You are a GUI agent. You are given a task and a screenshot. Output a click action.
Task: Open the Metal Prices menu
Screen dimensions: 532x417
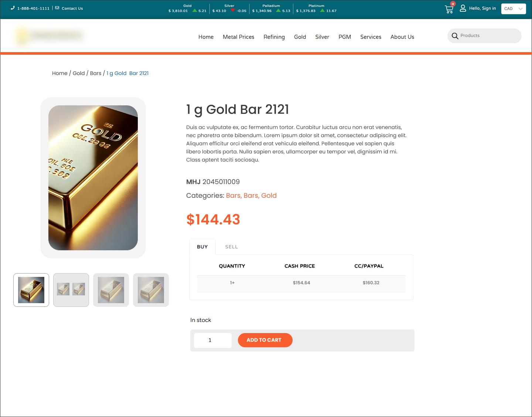point(238,37)
